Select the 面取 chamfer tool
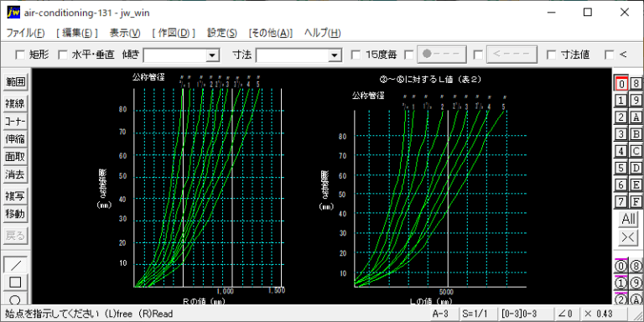 (15, 157)
